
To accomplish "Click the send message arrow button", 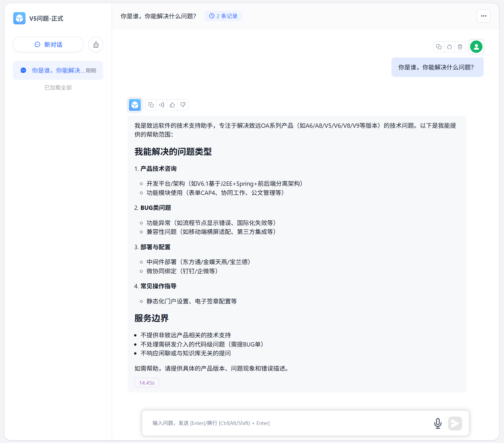I will (x=455, y=423).
